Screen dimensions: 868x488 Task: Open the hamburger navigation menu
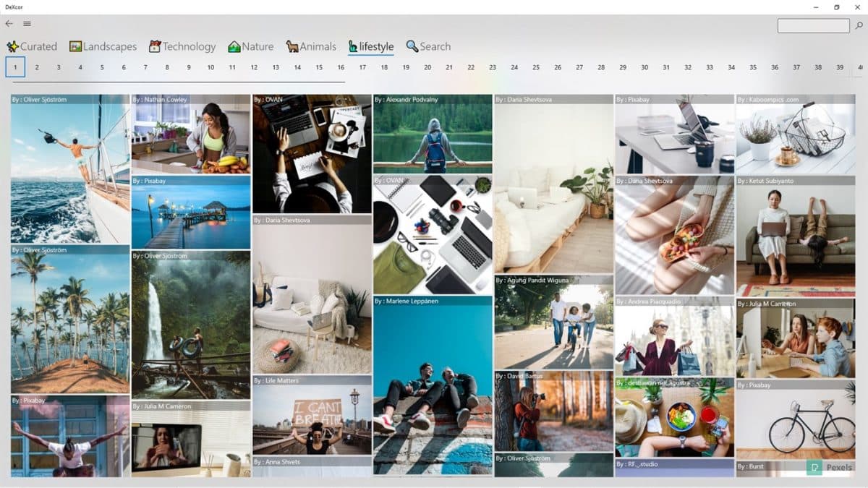tap(27, 22)
